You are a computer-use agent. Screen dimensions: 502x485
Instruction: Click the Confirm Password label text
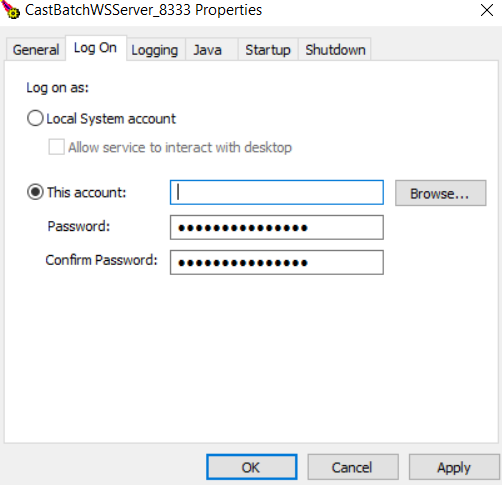click(x=101, y=260)
